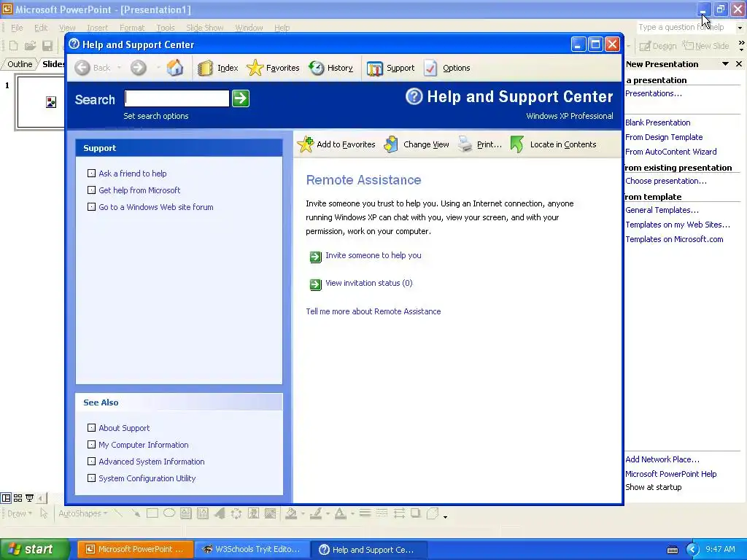Open PowerPoint Slide Show menu
Viewport: 747px width, 560px height.
tap(204, 28)
